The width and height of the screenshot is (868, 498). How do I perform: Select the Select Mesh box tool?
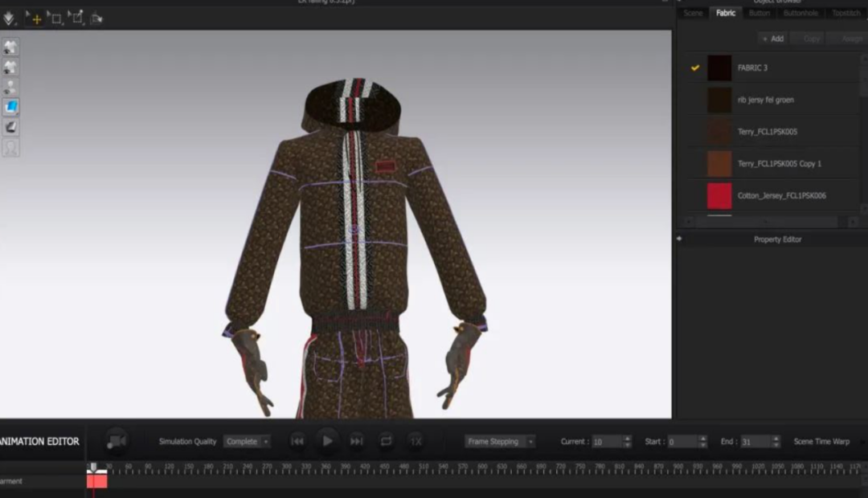tap(55, 18)
